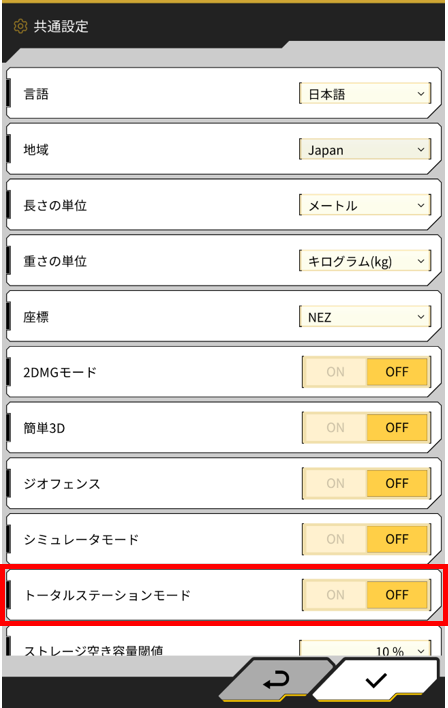
Task: Enable シミュレータモード with ON
Action: pos(336,539)
